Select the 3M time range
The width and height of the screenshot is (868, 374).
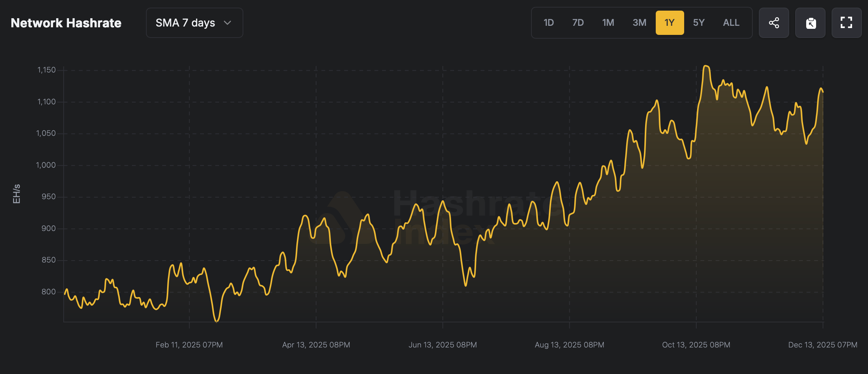pos(639,23)
